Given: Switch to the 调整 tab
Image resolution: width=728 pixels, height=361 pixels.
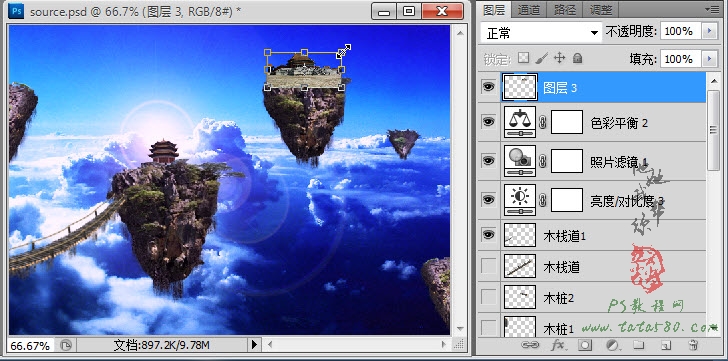Looking at the screenshot, I should click(601, 9).
